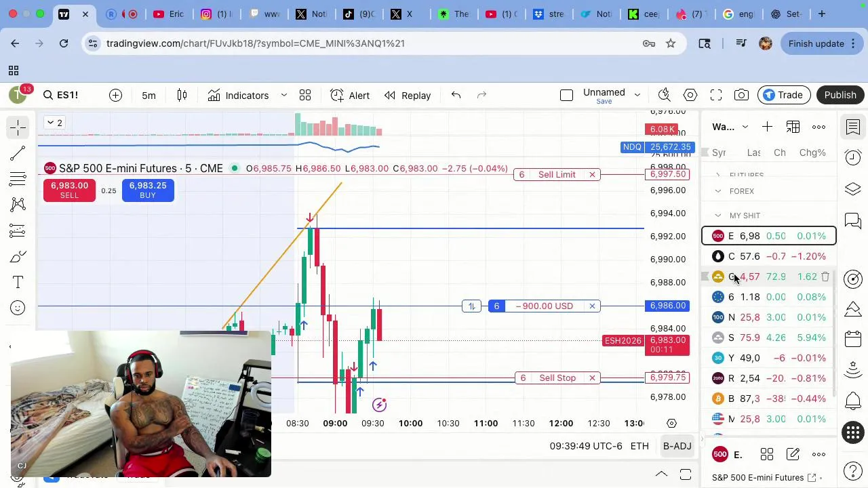Select the watchlist row showing 75.9
This screenshot has width=868, height=488.
point(769,338)
